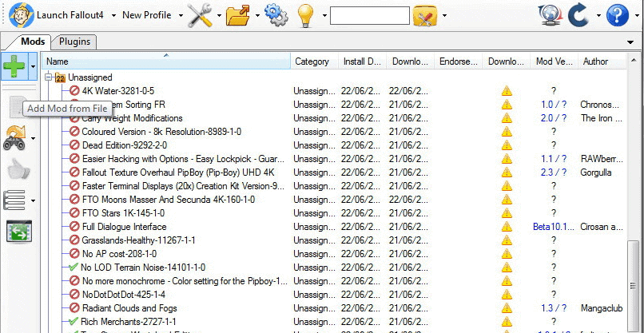The width and height of the screenshot is (644, 333).
Task: Collapse the Unassigned category tree
Action: tap(49, 77)
